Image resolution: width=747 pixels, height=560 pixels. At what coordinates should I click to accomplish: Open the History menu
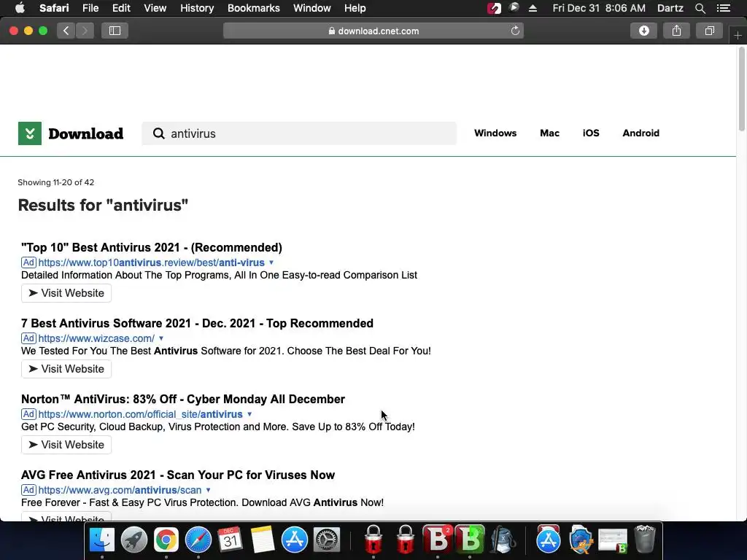[197, 8]
